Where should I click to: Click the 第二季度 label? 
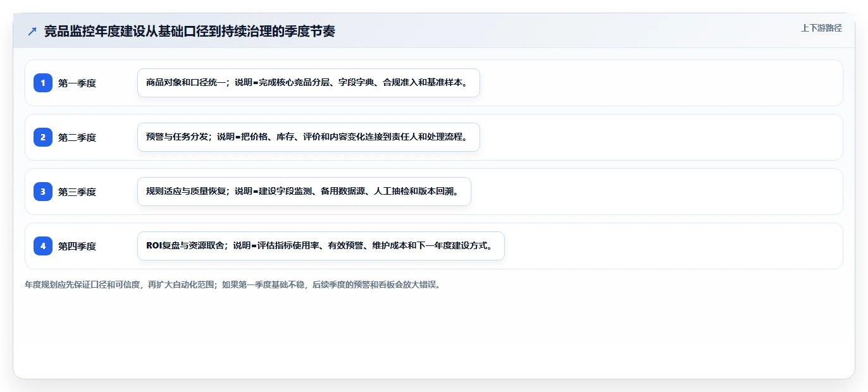point(77,137)
